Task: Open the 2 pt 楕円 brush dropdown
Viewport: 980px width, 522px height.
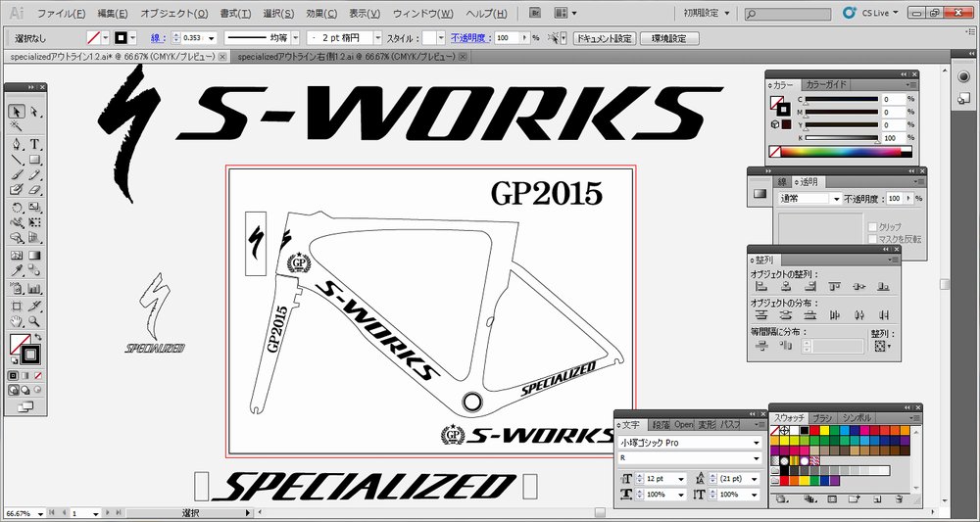Action: click(x=377, y=38)
